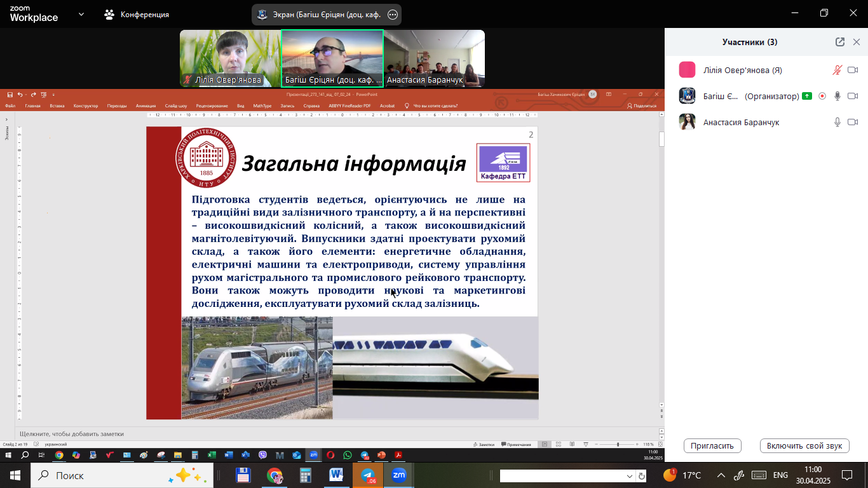
Task: Open reading view in the PowerPoint status bar
Action: 572,444
